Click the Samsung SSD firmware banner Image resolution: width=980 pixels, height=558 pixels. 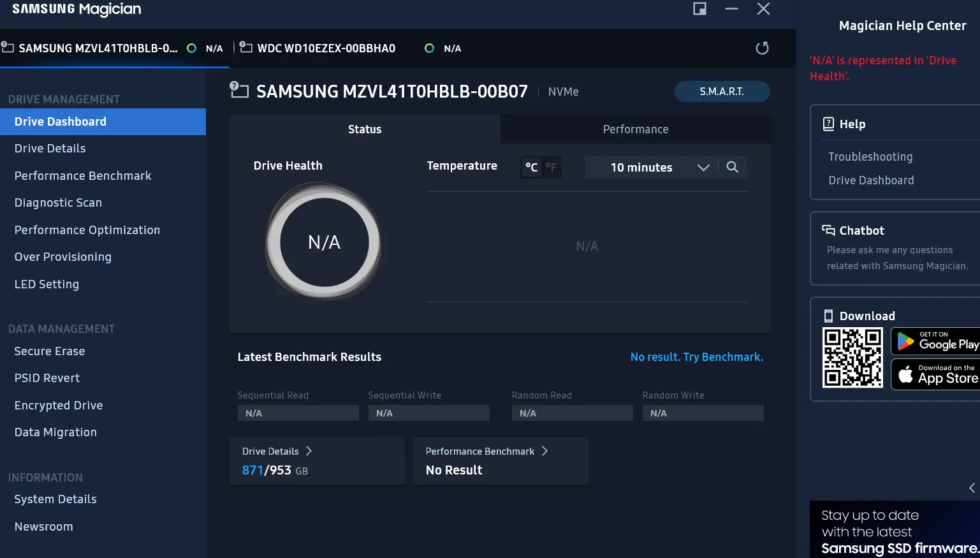point(895,529)
